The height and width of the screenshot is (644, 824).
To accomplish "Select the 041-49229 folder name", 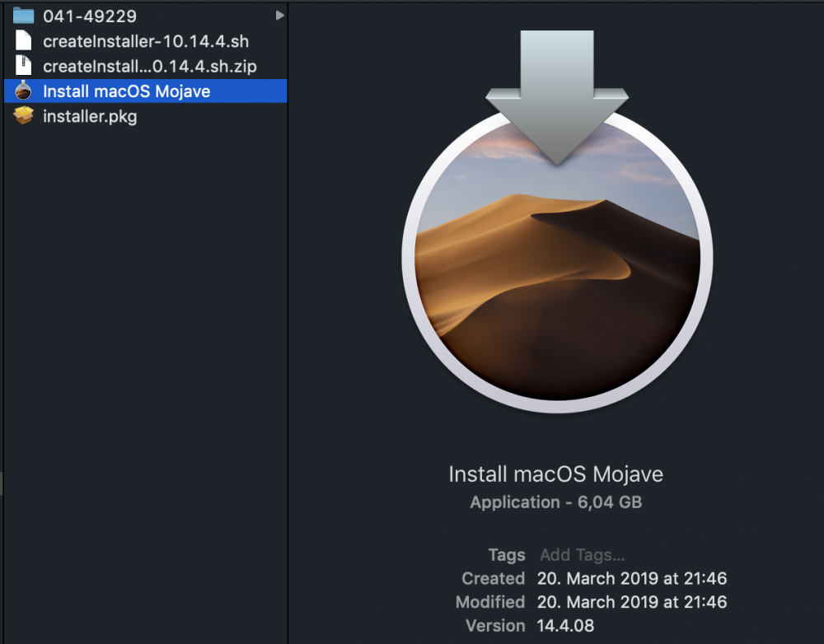I will point(90,16).
